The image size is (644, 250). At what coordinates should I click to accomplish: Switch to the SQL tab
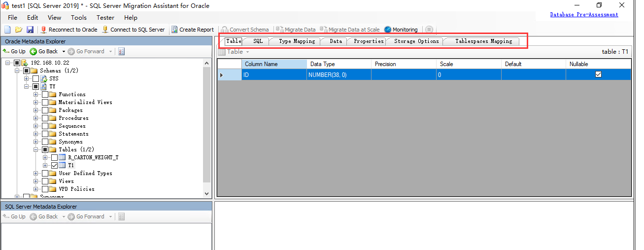click(x=258, y=41)
